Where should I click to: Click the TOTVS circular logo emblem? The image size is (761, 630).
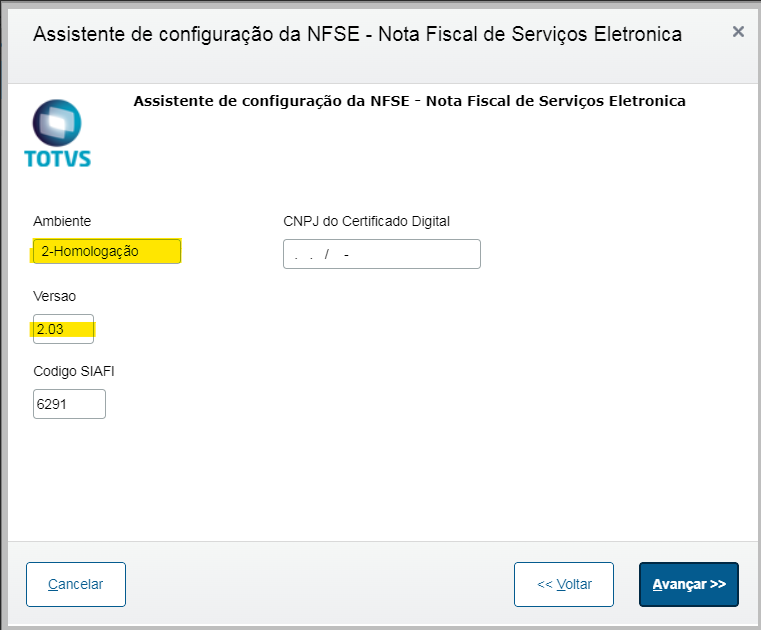coord(56,124)
